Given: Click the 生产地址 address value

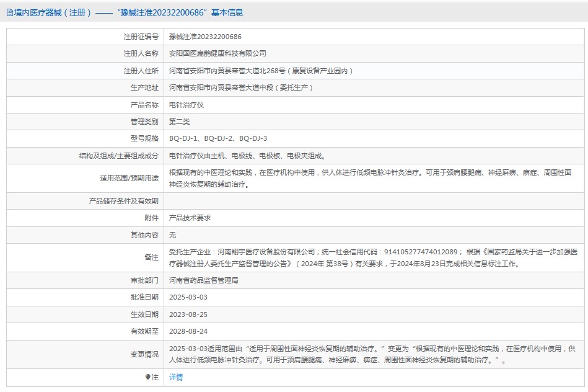Looking at the screenshot, I should pyautogui.click(x=241, y=88).
